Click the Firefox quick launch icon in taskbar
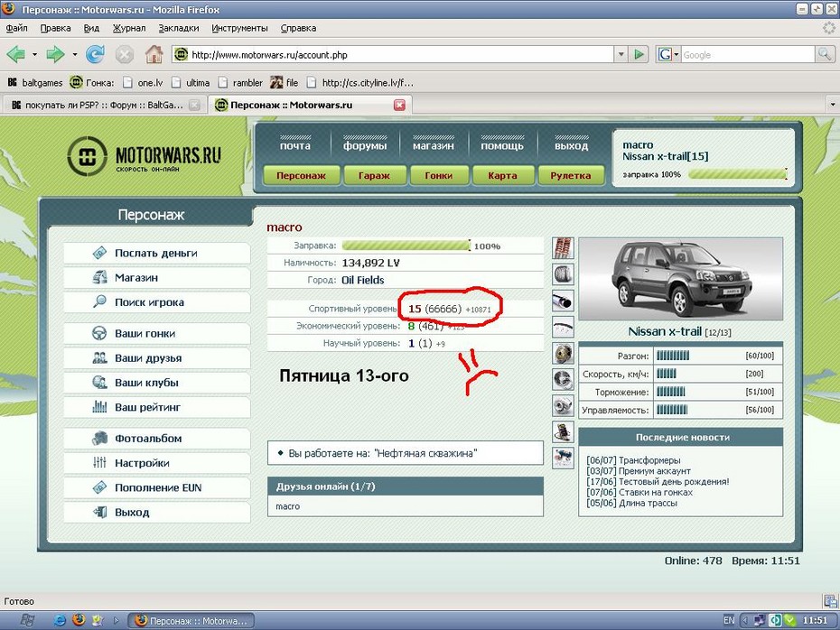 [x=79, y=620]
